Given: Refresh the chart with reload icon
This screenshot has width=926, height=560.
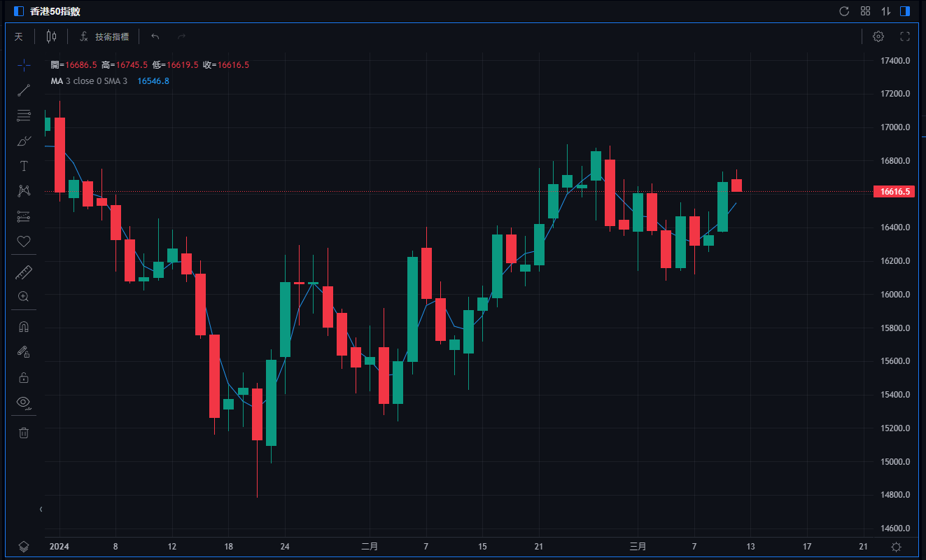Looking at the screenshot, I should (x=844, y=11).
